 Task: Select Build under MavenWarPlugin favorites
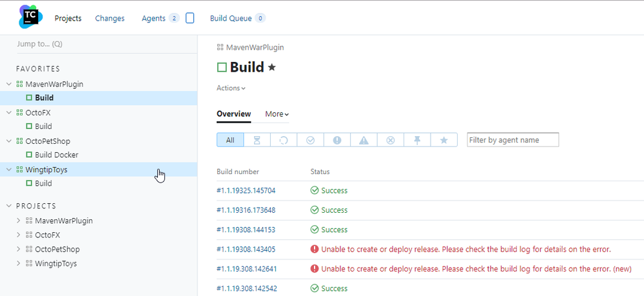tap(44, 98)
